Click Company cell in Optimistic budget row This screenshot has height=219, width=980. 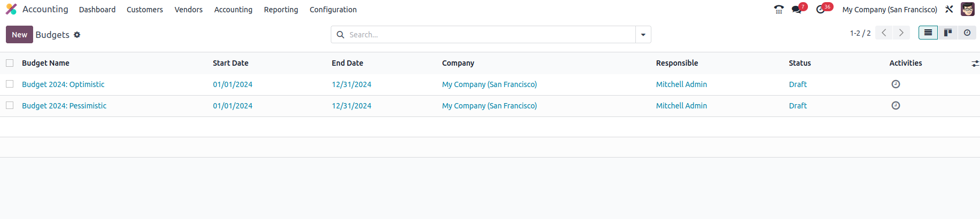pos(489,84)
